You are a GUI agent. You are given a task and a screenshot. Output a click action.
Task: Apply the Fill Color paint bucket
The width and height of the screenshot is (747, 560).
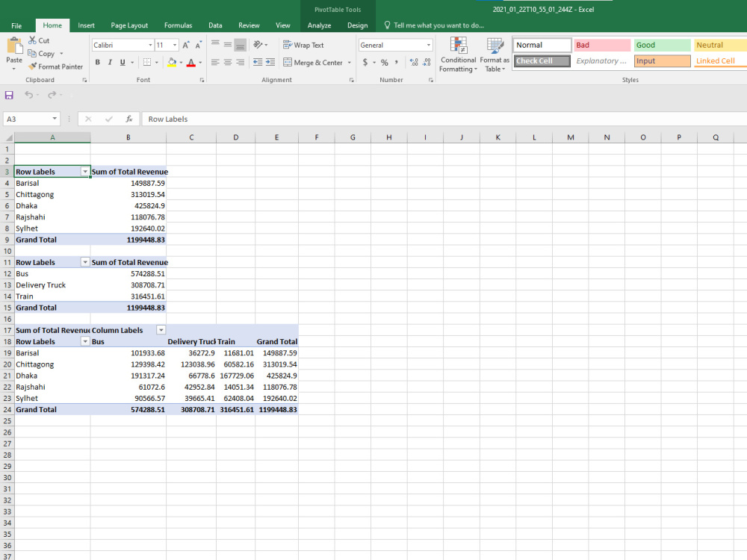point(172,63)
